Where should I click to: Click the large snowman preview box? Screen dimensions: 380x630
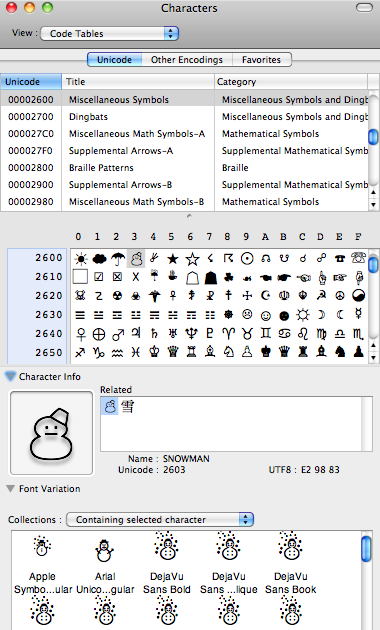point(51,433)
